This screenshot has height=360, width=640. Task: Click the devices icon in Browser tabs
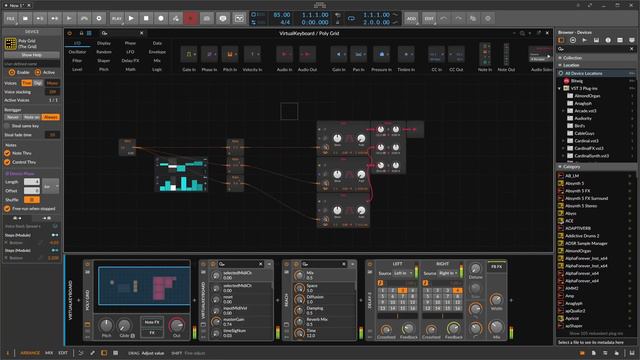[561, 40]
